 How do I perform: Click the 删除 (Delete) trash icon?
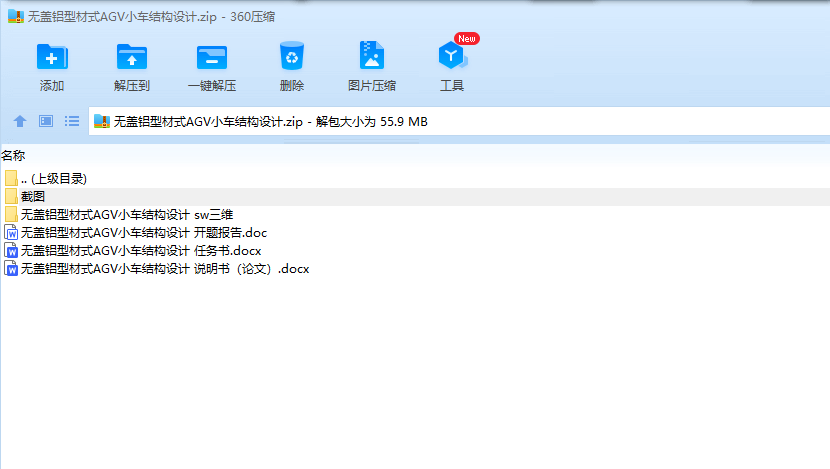click(x=292, y=56)
